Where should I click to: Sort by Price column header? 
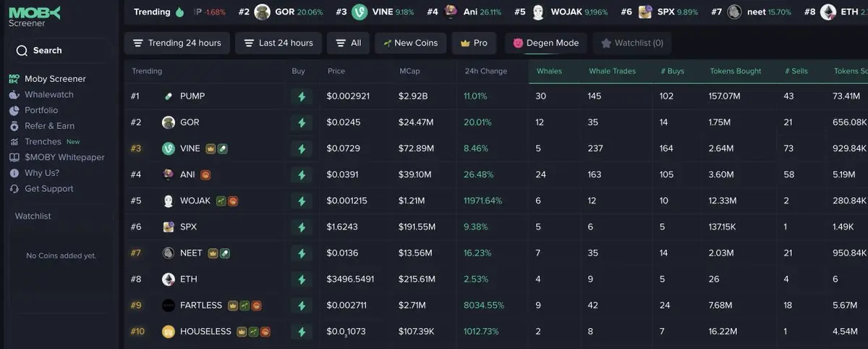tap(336, 71)
